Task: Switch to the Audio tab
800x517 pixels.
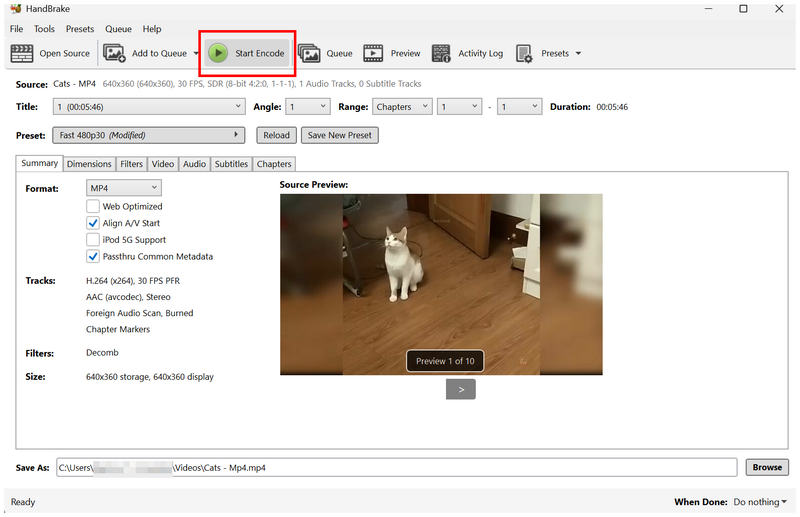Action: [x=194, y=164]
